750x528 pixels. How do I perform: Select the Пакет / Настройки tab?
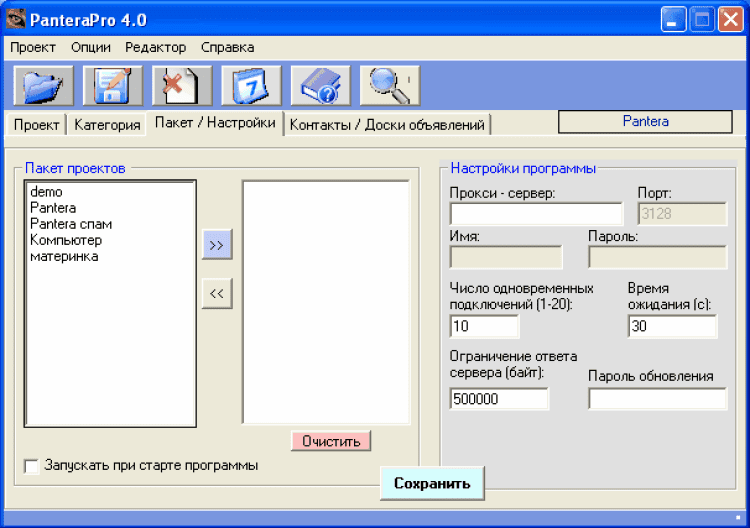coord(215,123)
